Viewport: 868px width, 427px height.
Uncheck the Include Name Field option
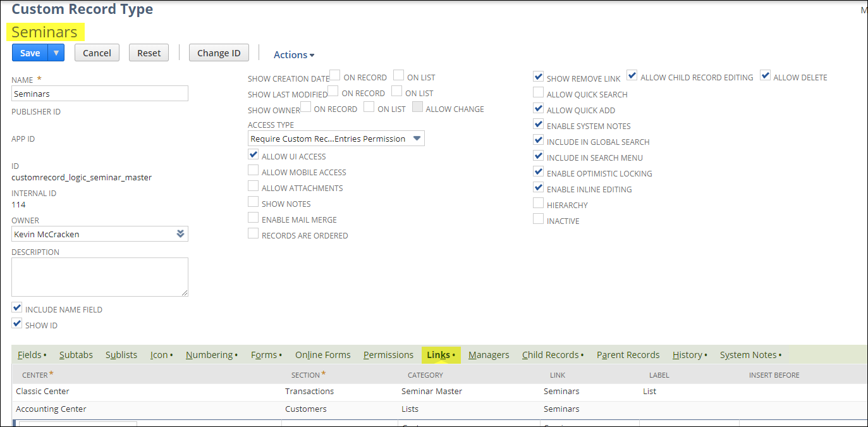coord(16,307)
